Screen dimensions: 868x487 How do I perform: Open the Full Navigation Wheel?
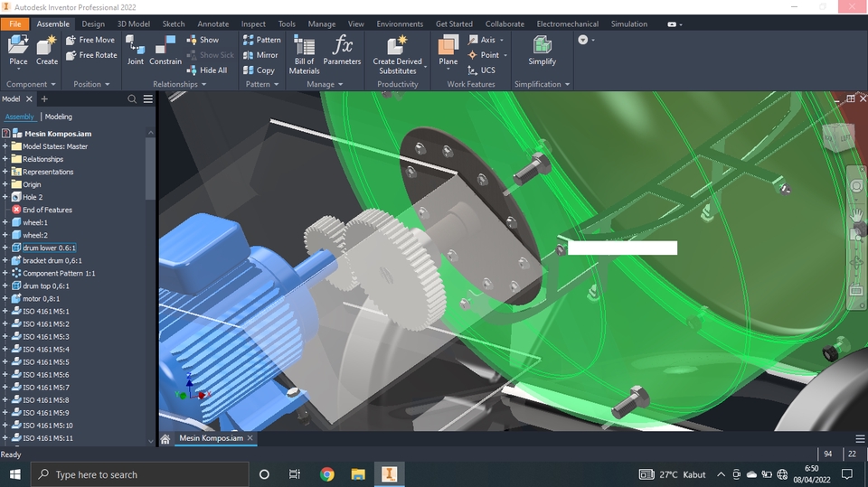[856, 186]
